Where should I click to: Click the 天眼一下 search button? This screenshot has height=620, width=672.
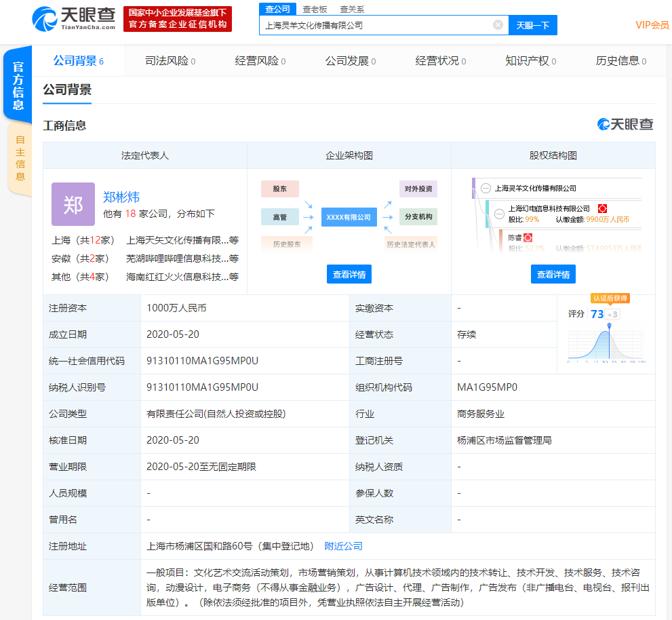click(x=533, y=25)
